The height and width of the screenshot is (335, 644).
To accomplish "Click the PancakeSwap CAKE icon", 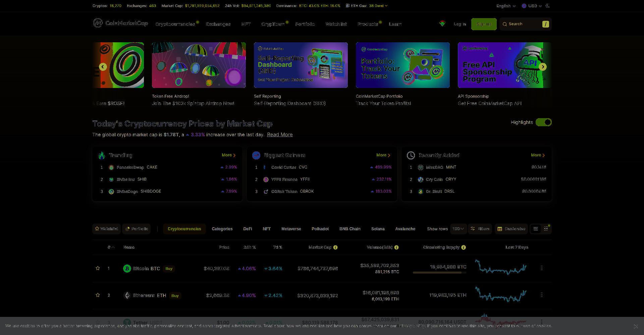I will (x=111, y=167).
